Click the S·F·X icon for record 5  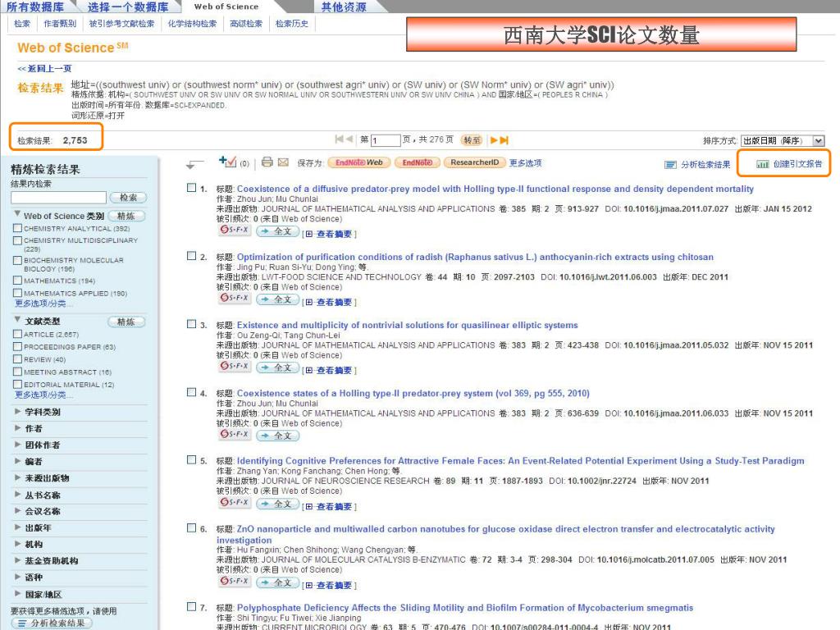pyautogui.click(x=235, y=503)
